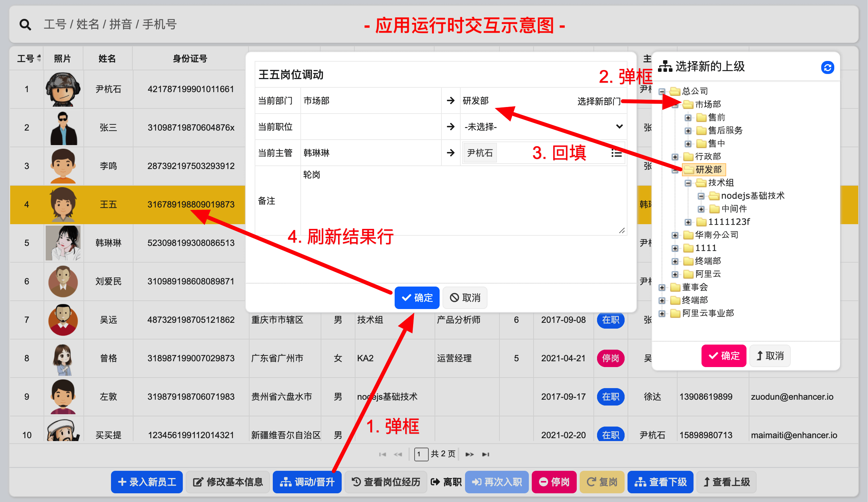Expand the 华南分公司 tree node
Viewport: 868px width, 502px height.
pyautogui.click(x=675, y=235)
